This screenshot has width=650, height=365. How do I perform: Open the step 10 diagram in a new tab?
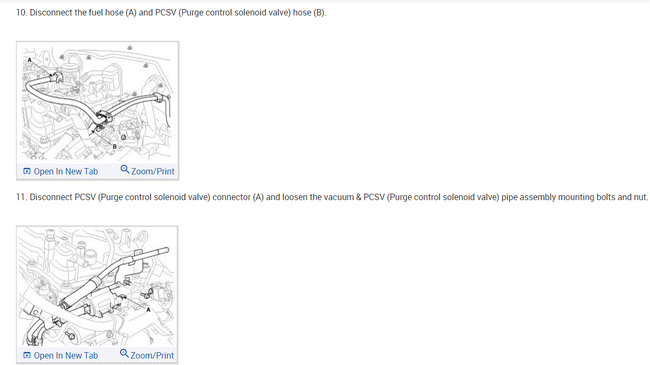coord(61,171)
